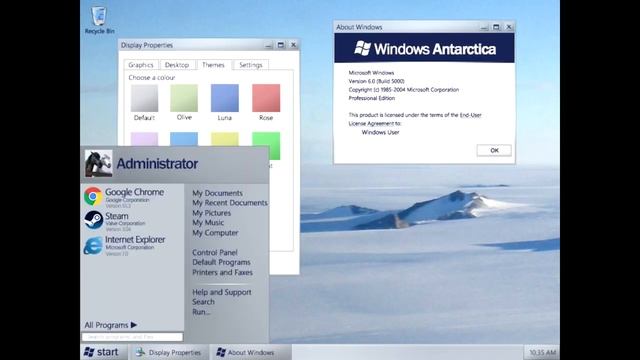Click Search in the start menu
Screen dimensions: 640x360
click(x=203, y=302)
